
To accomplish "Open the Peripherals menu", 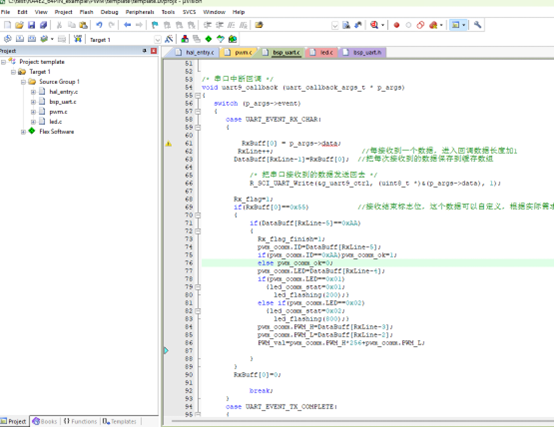I will point(140,12).
